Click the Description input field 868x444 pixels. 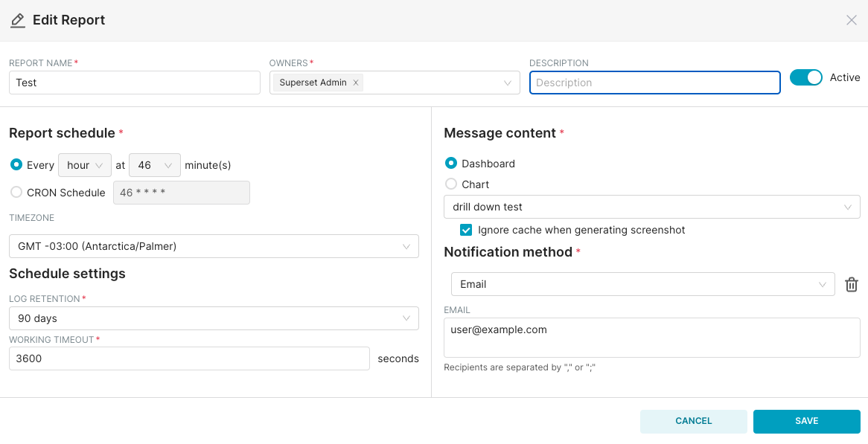[x=654, y=83]
